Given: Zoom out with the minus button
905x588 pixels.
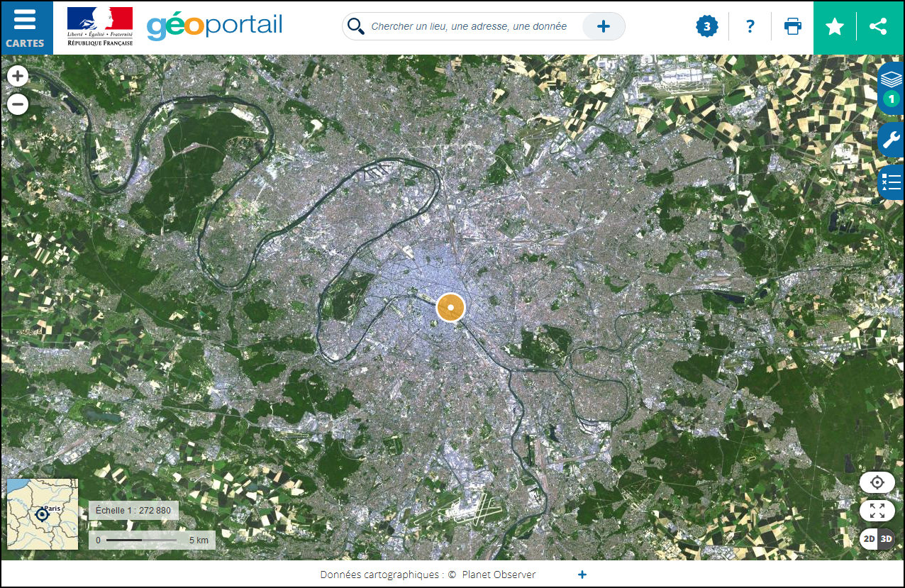Looking at the screenshot, I should click(x=18, y=104).
